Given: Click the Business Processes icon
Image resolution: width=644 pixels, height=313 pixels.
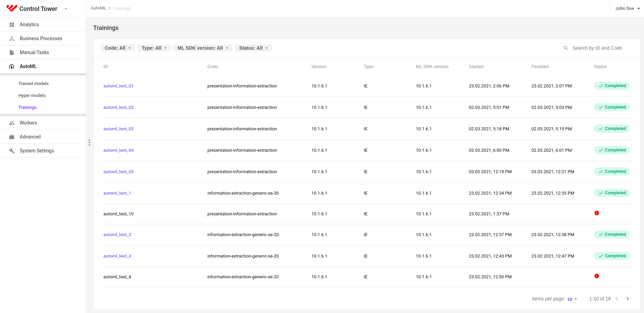Looking at the screenshot, I should [12, 38].
